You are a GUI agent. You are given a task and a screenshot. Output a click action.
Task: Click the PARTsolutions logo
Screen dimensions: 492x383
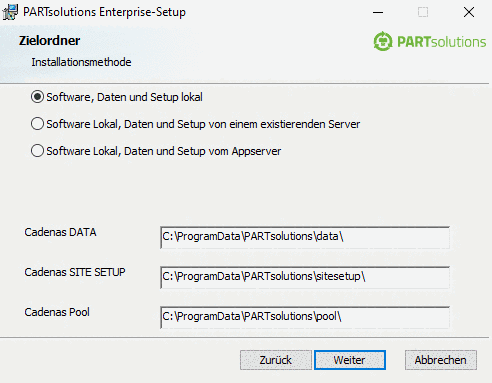pyautogui.click(x=430, y=42)
